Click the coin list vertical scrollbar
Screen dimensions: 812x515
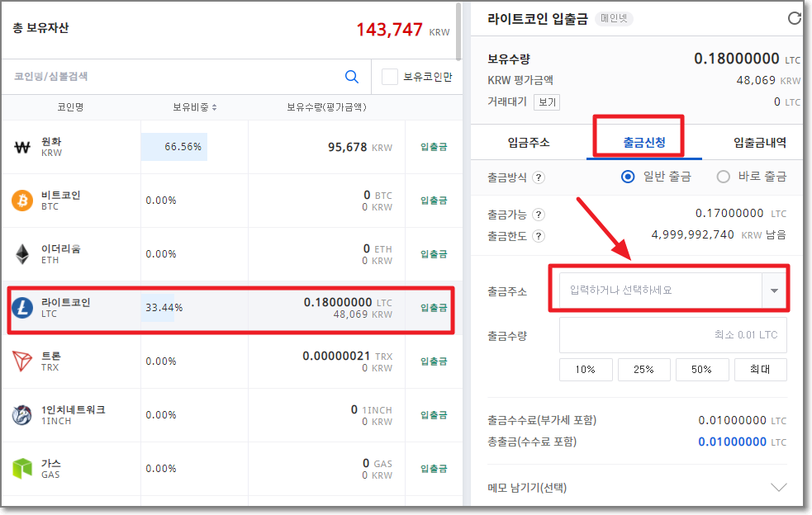pyautogui.click(x=458, y=32)
